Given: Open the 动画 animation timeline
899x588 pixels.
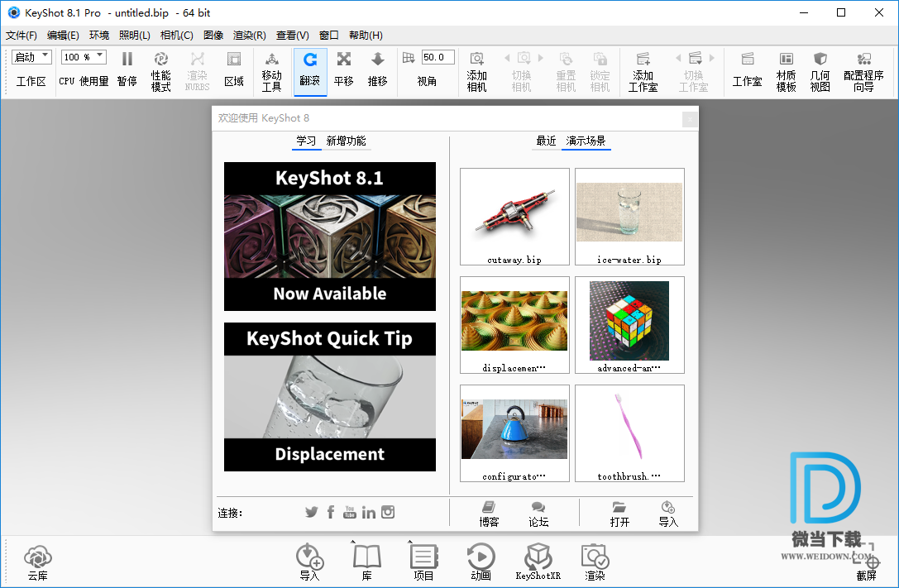Looking at the screenshot, I should pos(481,563).
